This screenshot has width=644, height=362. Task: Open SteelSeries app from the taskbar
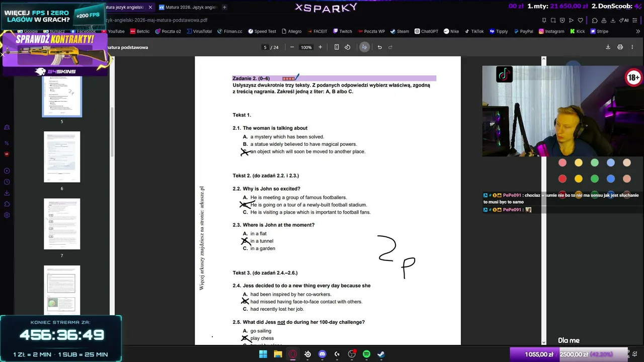(307, 354)
